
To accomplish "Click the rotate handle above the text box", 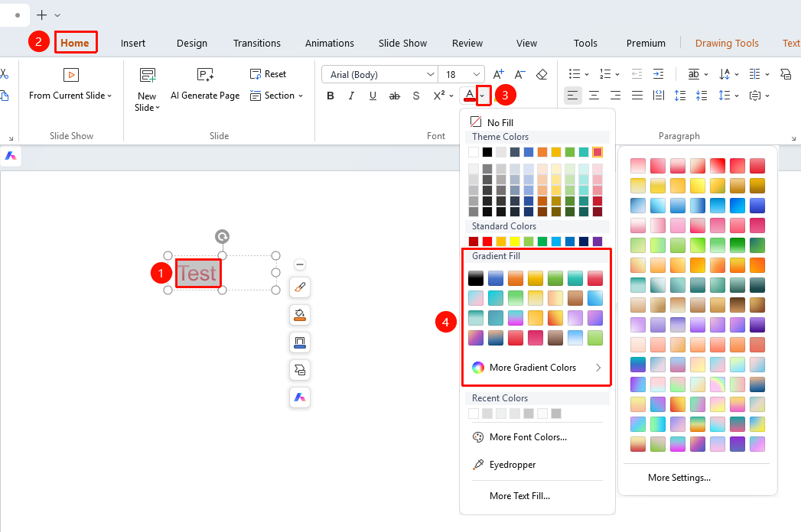I will 222,236.
